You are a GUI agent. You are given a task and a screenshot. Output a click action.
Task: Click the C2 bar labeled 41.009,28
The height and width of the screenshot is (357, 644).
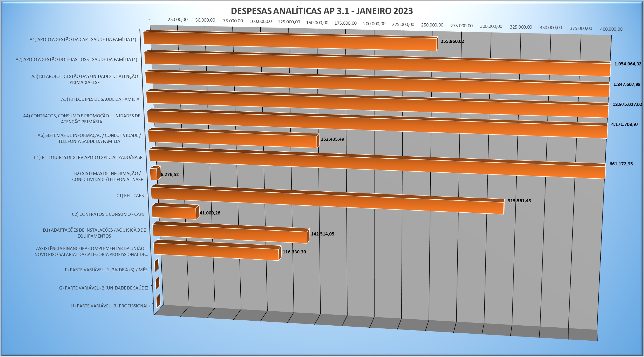174,213
